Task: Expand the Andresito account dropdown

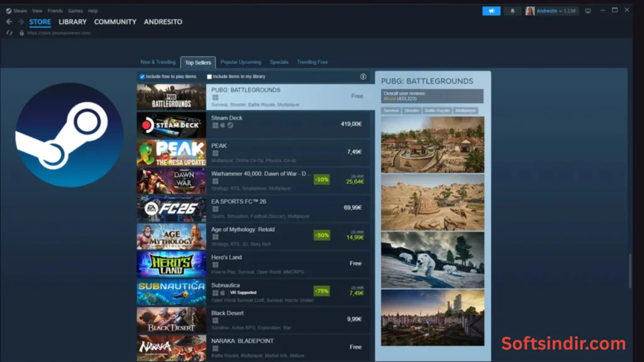Action: [551, 11]
